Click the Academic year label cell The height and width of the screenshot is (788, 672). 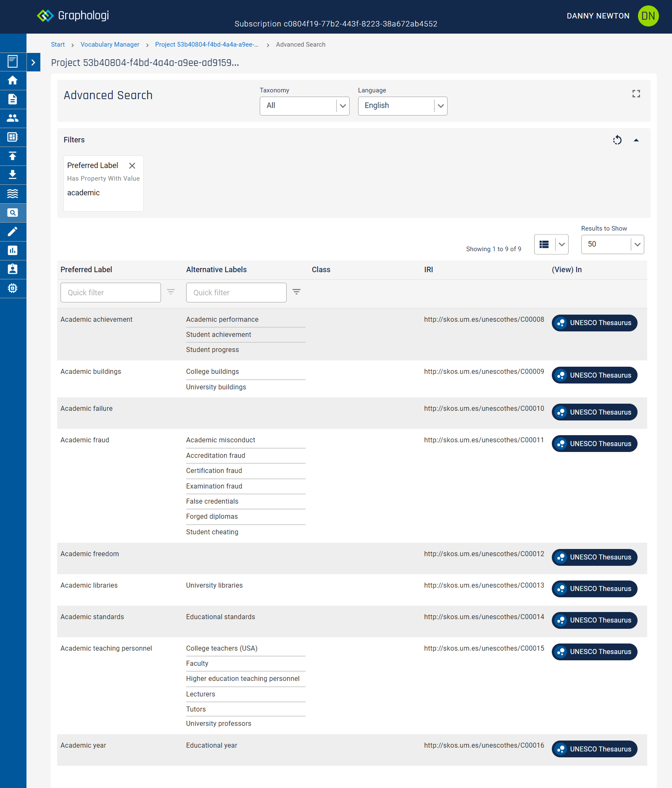coord(83,746)
